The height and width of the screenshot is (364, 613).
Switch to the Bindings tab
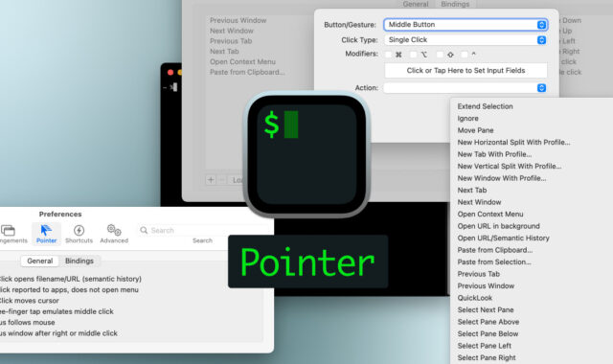79,261
